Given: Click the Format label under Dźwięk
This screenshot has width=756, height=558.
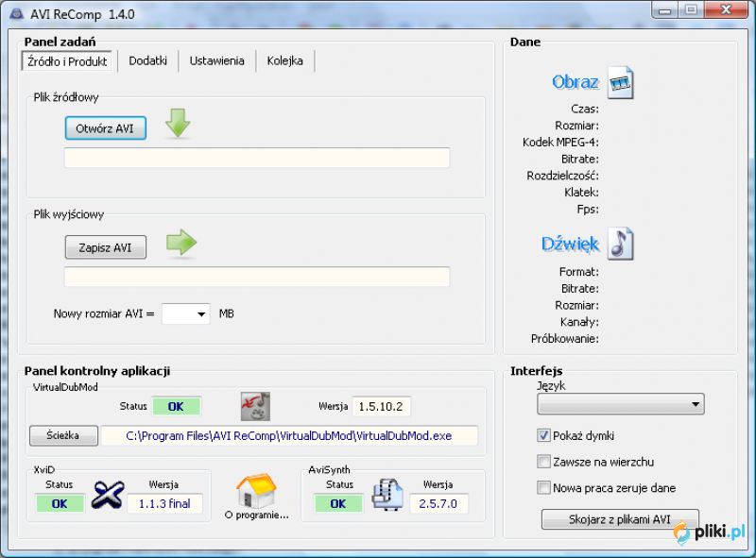Looking at the screenshot, I should (x=579, y=272).
